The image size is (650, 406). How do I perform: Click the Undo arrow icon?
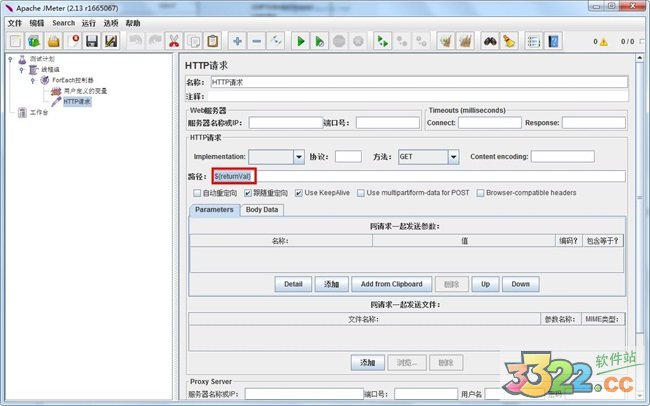pyautogui.click(x=136, y=41)
